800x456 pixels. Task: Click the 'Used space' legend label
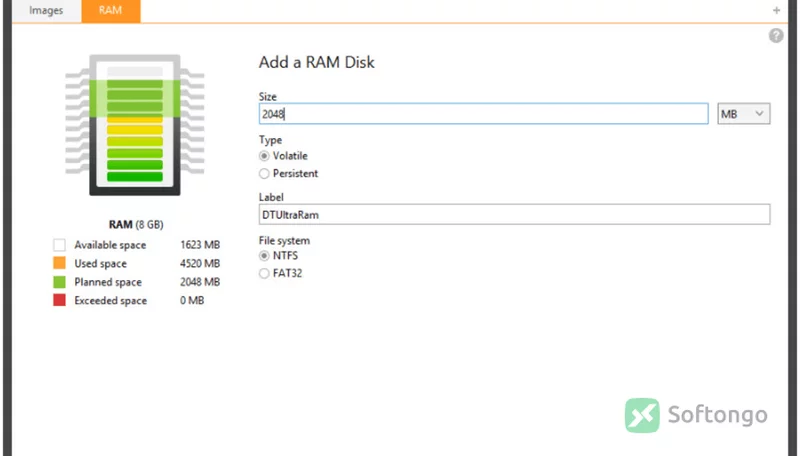click(101, 264)
